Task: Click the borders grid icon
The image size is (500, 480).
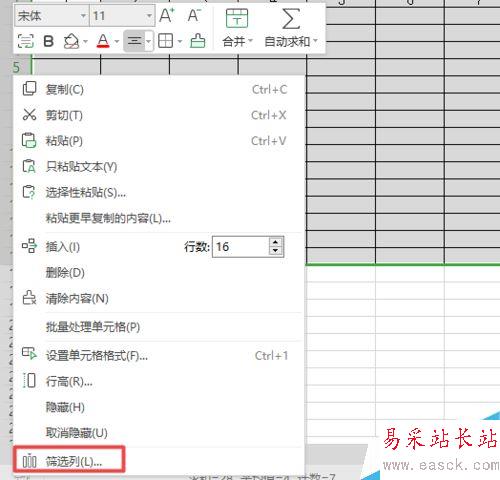Action: 165,41
